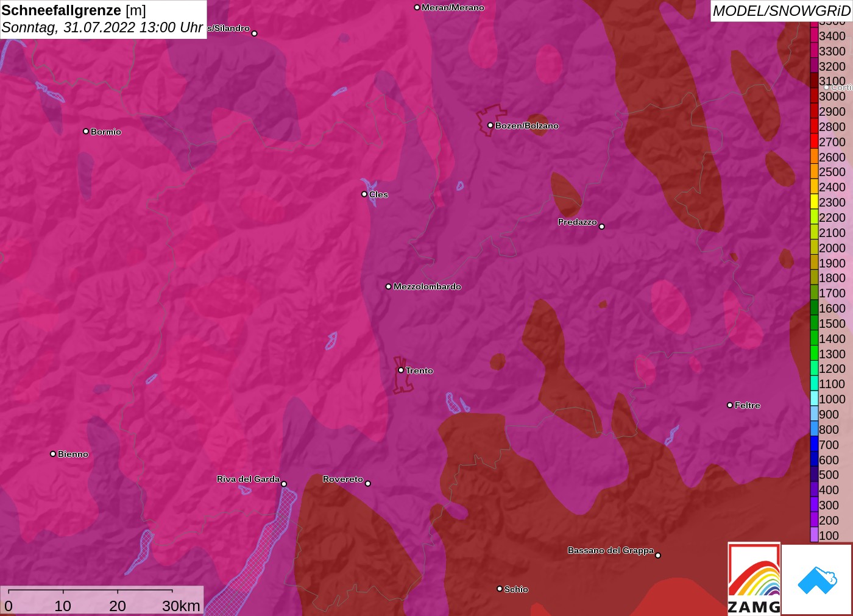Pick the 2300 yellow legend swatch
853x616 pixels.
pyautogui.click(x=814, y=202)
